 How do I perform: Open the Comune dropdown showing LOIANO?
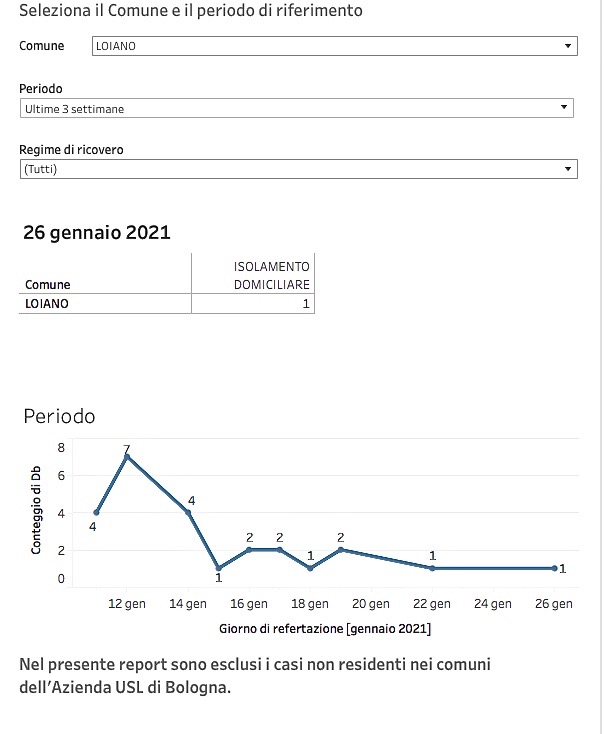(334, 46)
